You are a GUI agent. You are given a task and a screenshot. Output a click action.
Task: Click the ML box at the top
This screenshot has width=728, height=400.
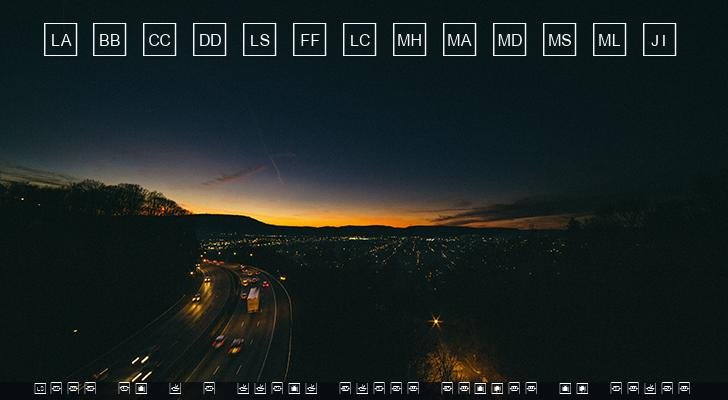tap(610, 40)
